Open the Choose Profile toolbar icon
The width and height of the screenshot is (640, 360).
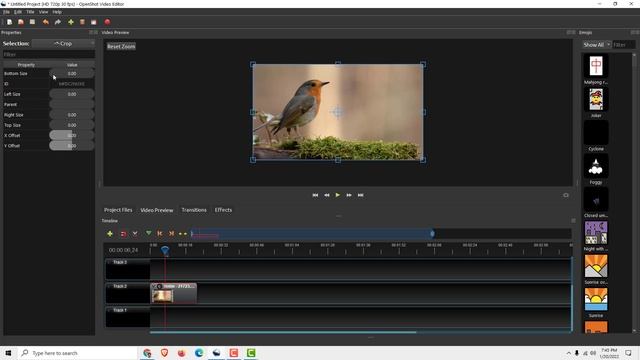[x=82, y=22]
